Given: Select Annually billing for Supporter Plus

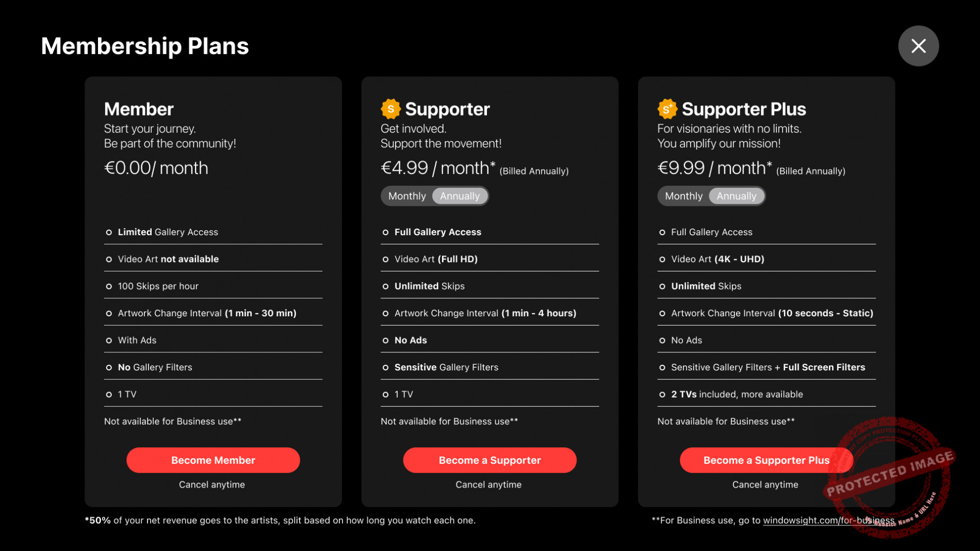Looking at the screenshot, I should 736,196.
